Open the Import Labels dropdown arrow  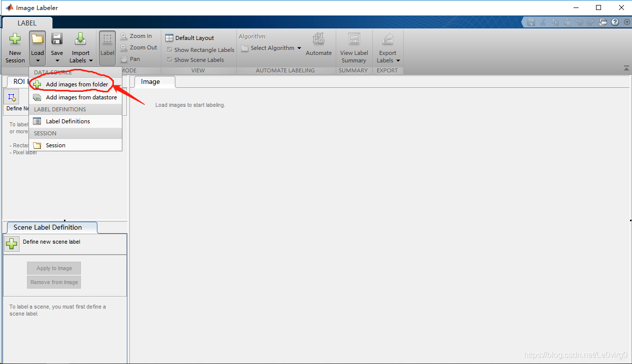(91, 61)
